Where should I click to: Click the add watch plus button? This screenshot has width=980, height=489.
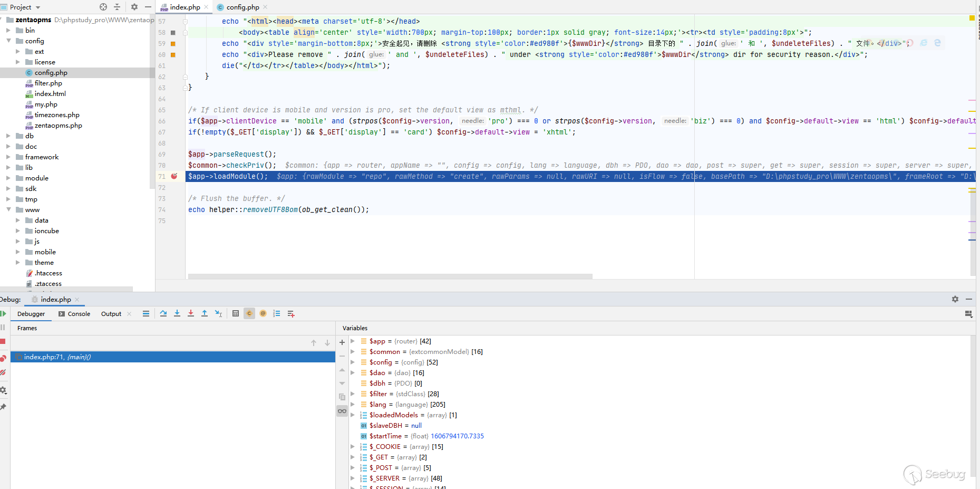click(x=342, y=342)
